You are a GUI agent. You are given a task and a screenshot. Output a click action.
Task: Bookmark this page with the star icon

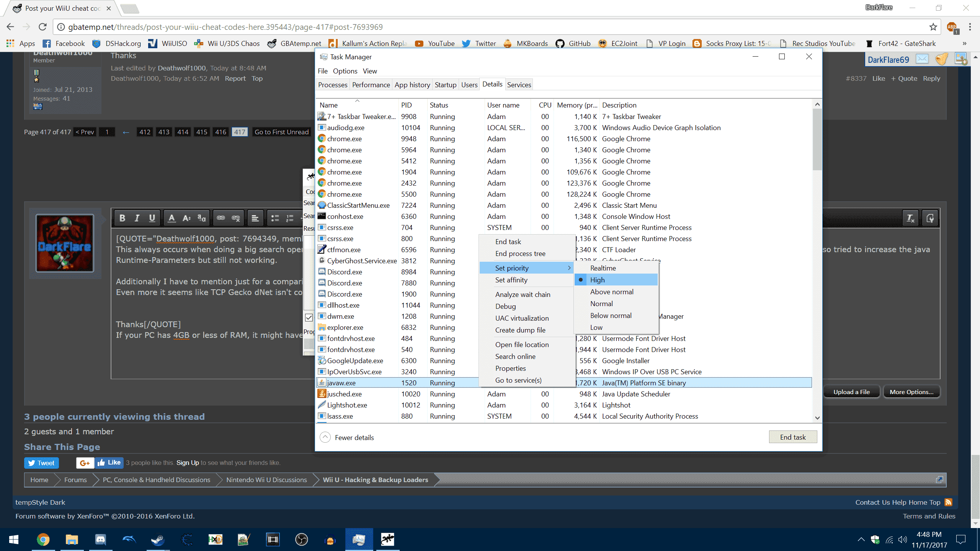pyautogui.click(x=933, y=27)
